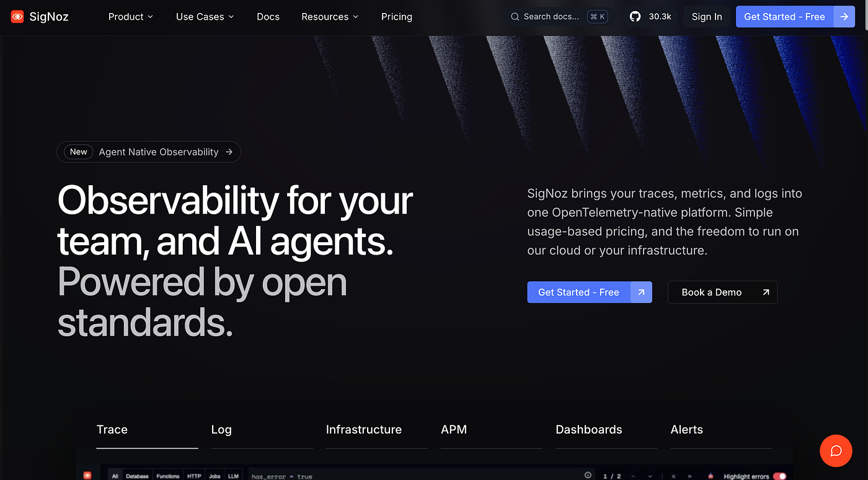Select the Functions filter in trace preview
868x480 pixels.
coord(167,476)
